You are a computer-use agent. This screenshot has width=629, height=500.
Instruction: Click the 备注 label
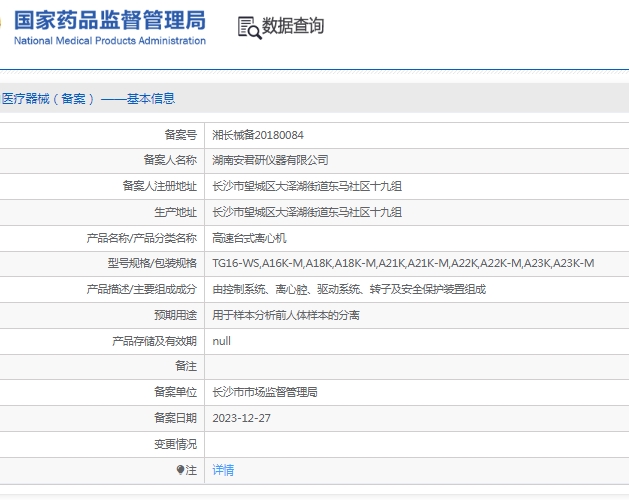[186, 366]
